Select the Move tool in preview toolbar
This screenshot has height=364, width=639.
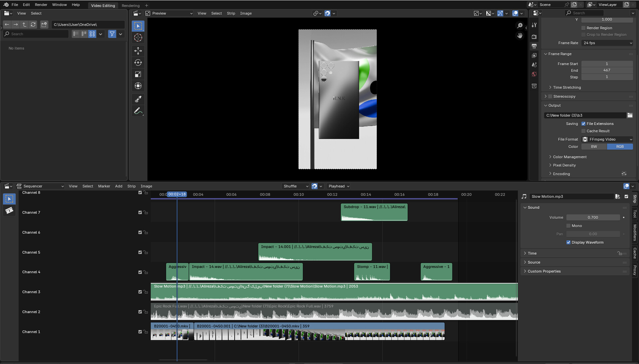point(138,51)
